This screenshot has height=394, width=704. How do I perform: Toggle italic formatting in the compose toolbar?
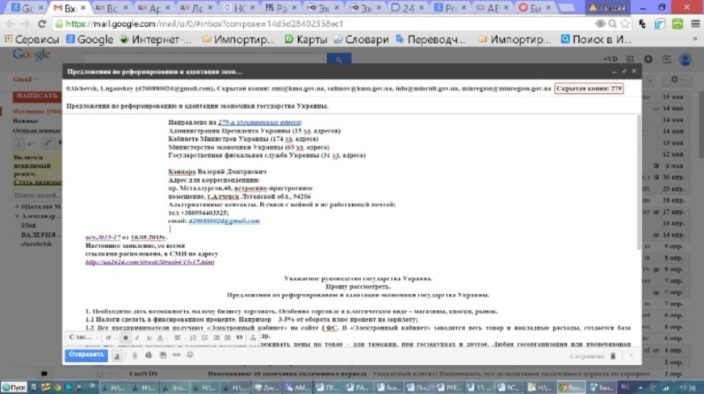pyautogui.click(x=137, y=337)
